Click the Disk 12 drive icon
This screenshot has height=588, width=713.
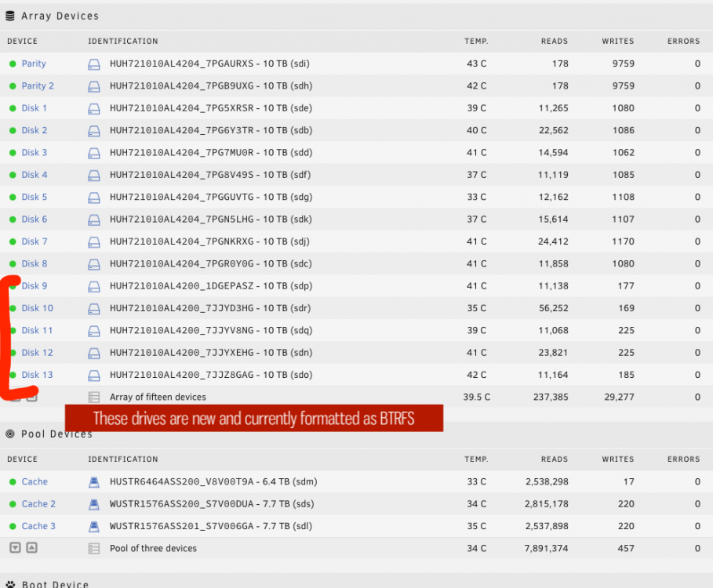[93, 354]
